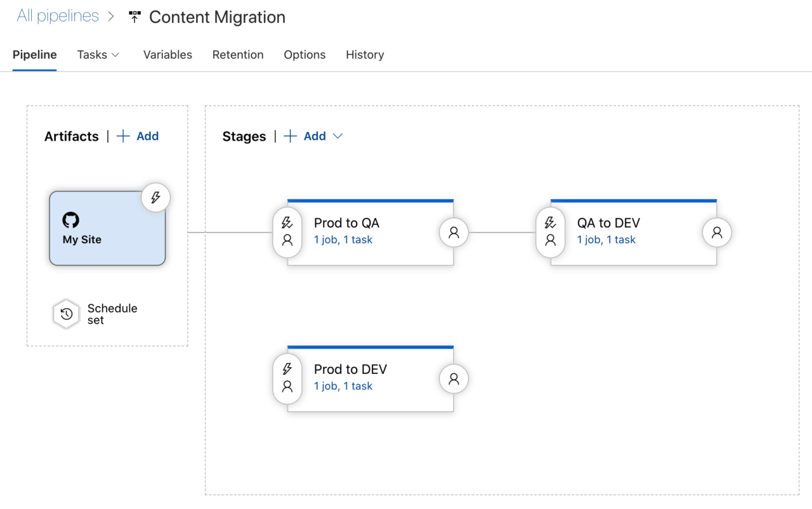812x509 pixels.
Task: Switch to the Variables tab
Action: (167, 55)
